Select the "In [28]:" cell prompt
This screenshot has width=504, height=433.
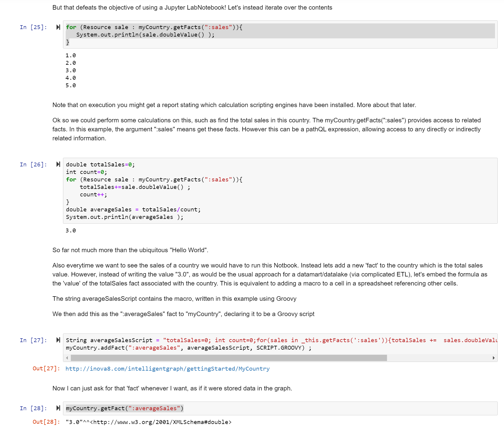pyautogui.click(x=33, y=408)
